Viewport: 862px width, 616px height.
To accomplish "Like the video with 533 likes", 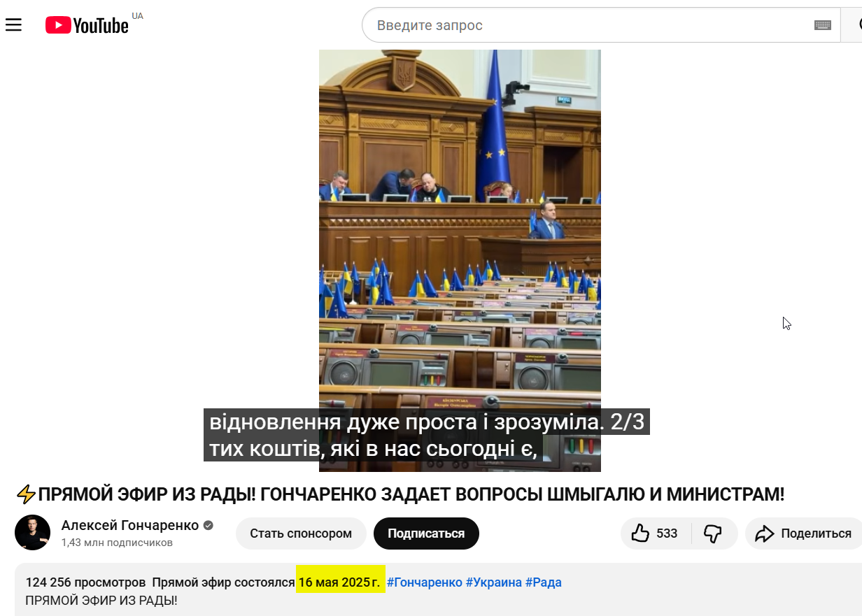I will click(655, 533).
